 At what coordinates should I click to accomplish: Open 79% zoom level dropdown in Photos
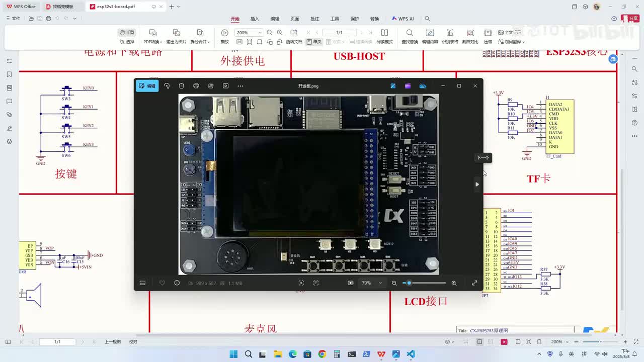pos(372,283)
